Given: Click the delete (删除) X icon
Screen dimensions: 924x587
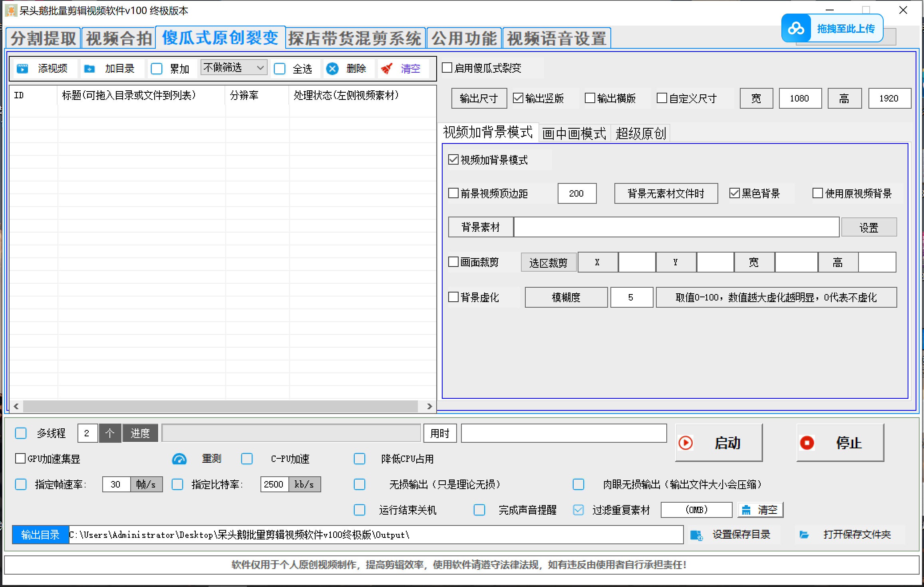Looking at the screenshot, I should (x=332, y=69).
